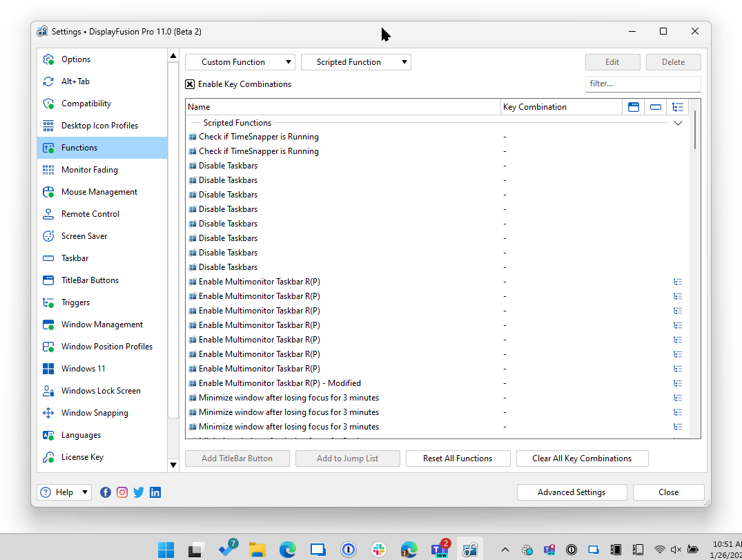
Task: Open the Twitter link icon
Action: (139, 492)
